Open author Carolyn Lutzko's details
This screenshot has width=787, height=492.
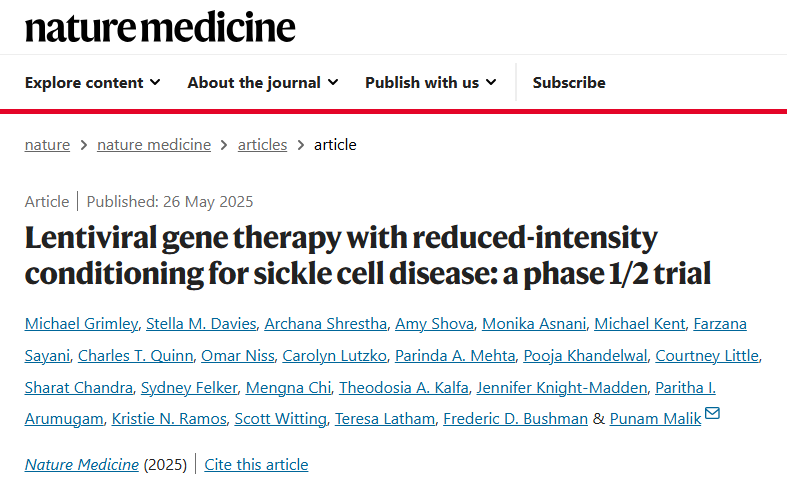point(334,355)
